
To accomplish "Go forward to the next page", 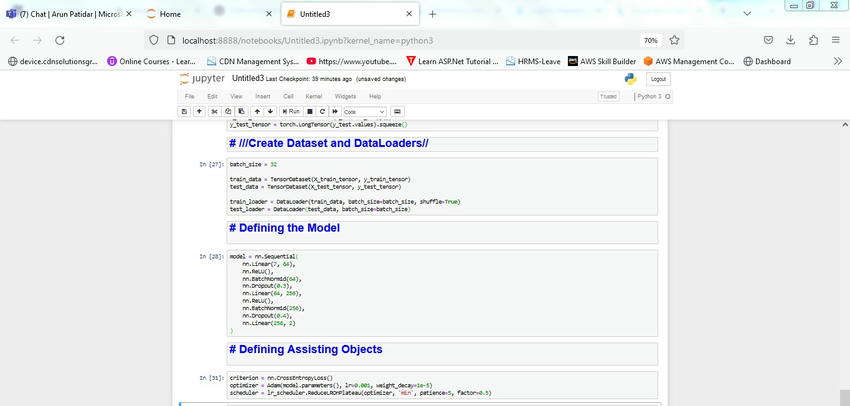I will tap(37, 40).
